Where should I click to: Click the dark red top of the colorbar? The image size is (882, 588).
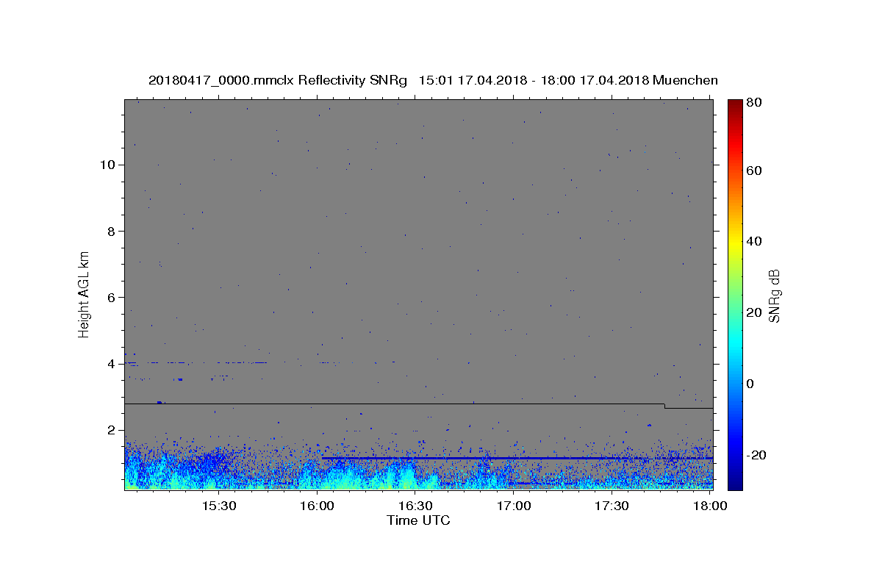click(735, 104)
